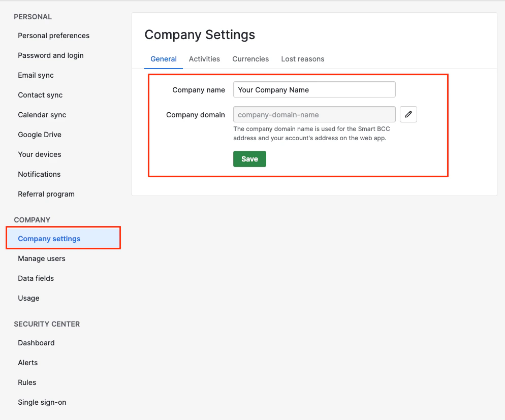Open Calendar sync options
The image size is (505, 420).
tap(42, 115)
